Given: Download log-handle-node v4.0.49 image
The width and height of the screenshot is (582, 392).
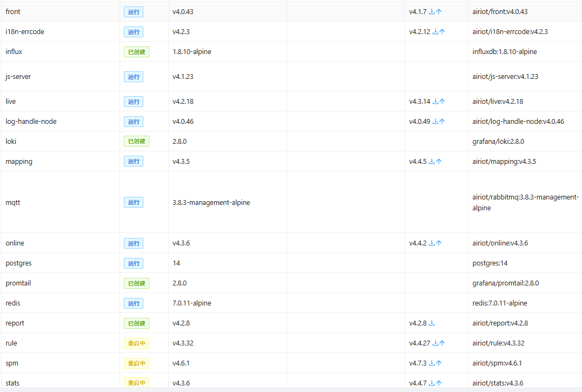Looking at the screenshot, I should coord(435,121).
